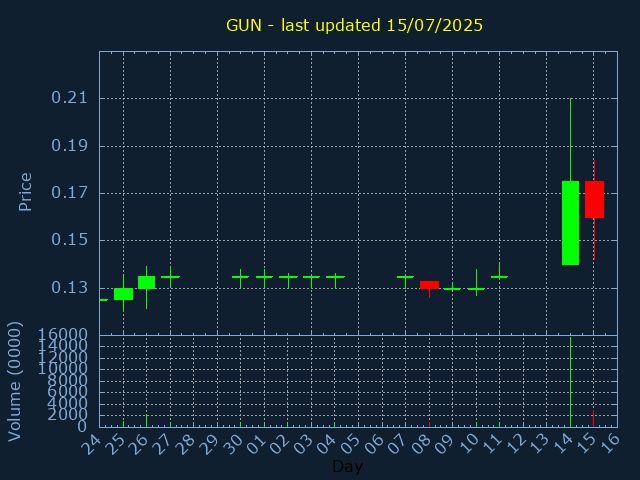This screenshot has width=640, height=480.
Task: Click the chart title 'GUN - last updated 15/07/2025'
Action: tap(354, 25)
